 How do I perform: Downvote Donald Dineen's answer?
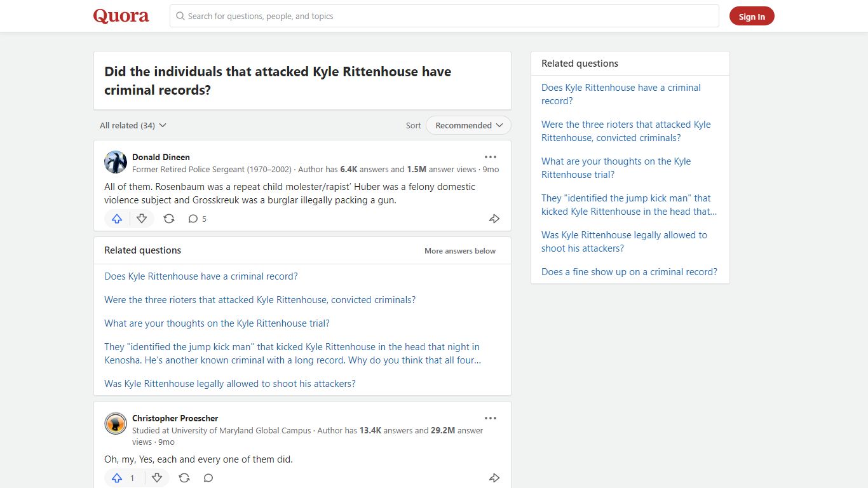142,219
